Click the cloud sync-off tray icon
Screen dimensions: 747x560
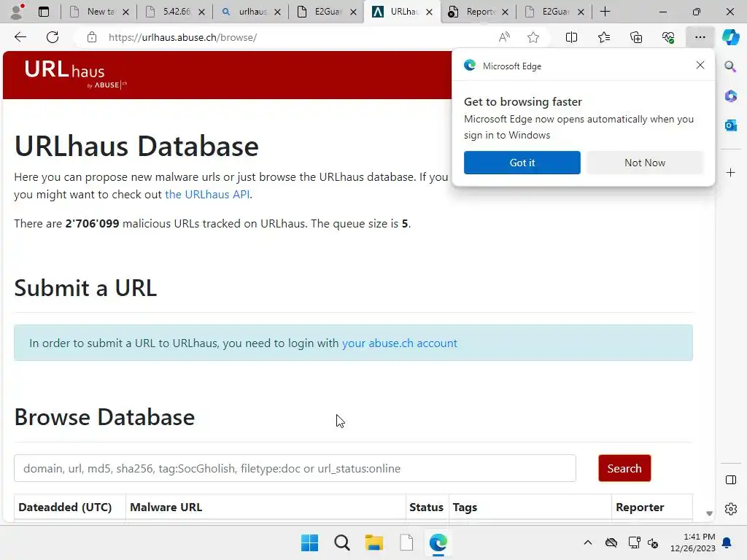pos(611,542)
